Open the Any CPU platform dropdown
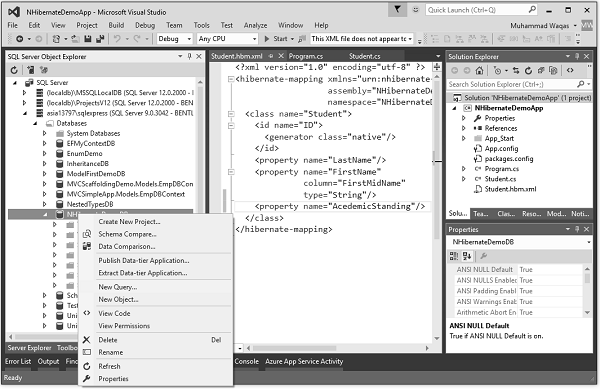Image resolution: width=600 pixels, height=389 pixels. coord(227,39)
